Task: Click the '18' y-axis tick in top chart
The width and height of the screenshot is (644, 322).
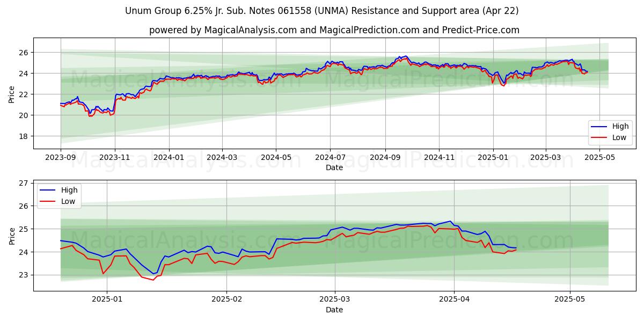Action: click(x=25, y=136)
